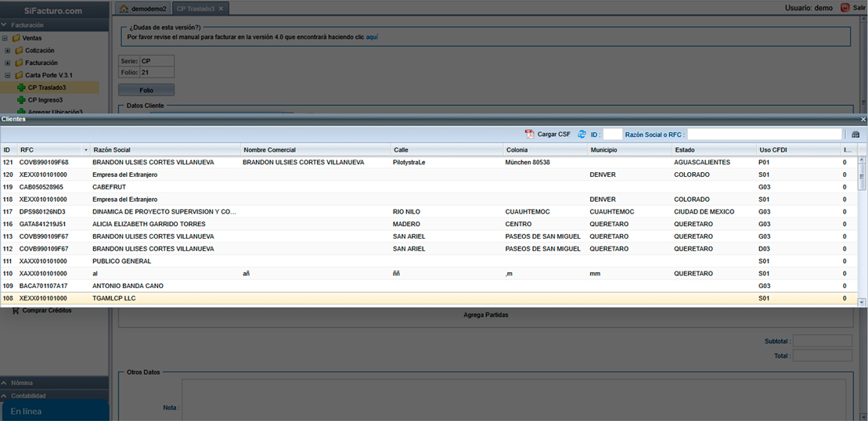Click the Comprar Créditos cart icon

[16, 311]
